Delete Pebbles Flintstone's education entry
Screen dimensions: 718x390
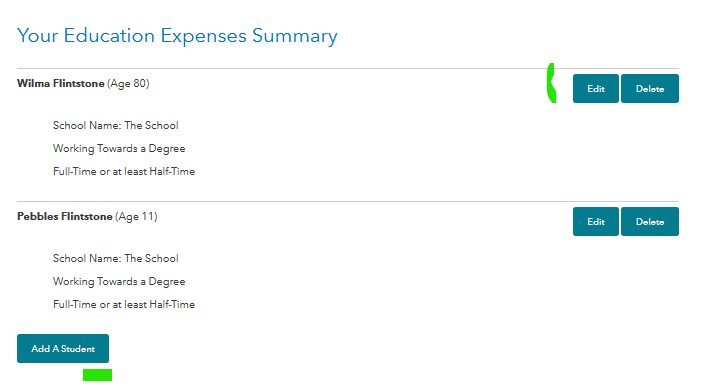point(650,222)
